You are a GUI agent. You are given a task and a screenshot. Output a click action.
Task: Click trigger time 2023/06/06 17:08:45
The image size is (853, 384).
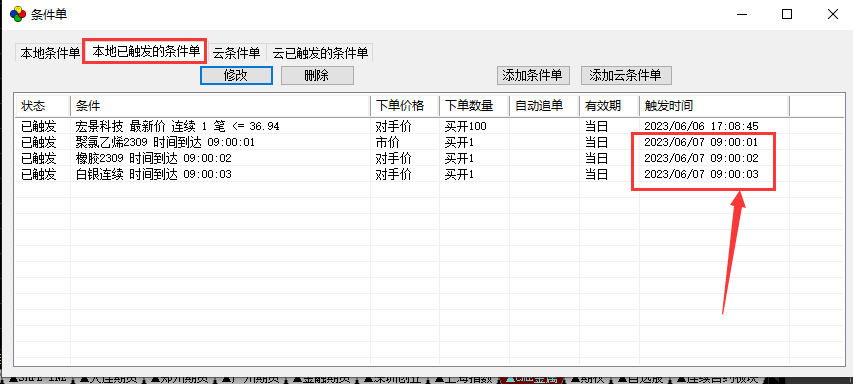[x=701, y=127]
